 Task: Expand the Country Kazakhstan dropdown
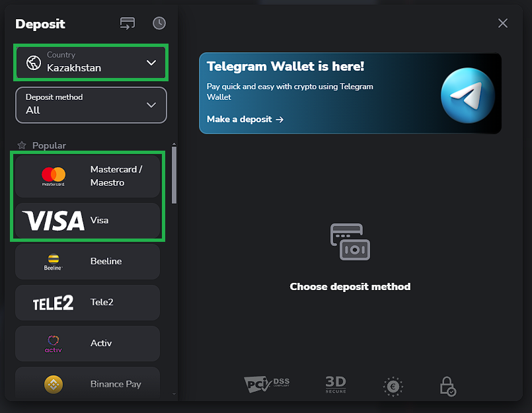point(91,62)
